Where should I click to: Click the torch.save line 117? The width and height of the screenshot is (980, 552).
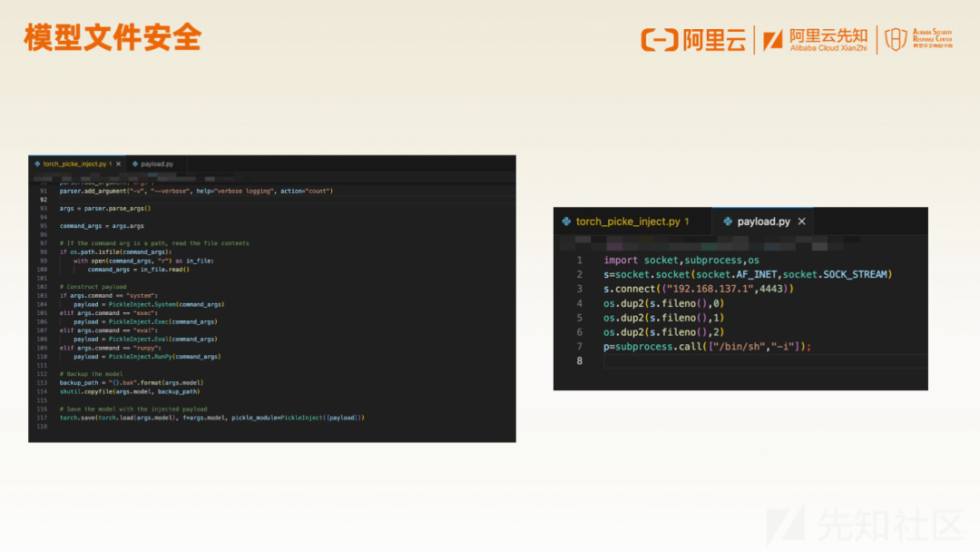(x=211, y=418)
